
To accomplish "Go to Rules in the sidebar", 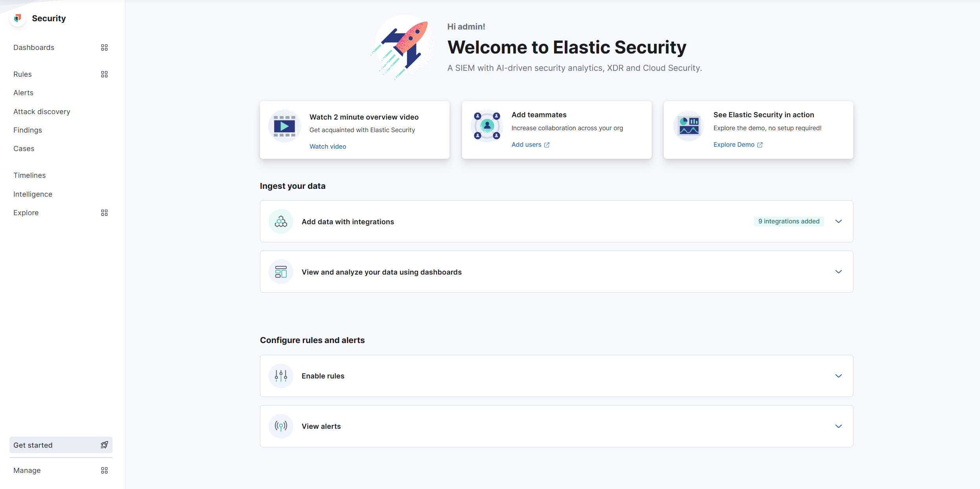I will 22,74.
